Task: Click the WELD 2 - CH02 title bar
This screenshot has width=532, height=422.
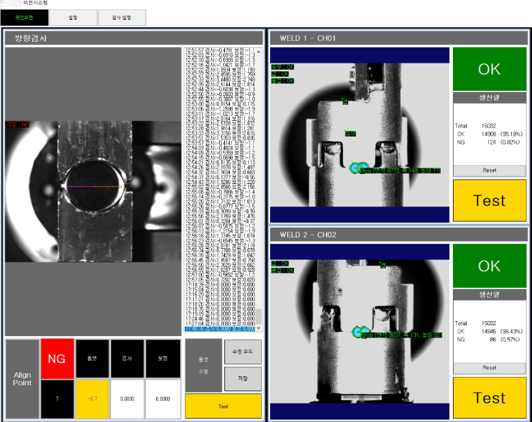Action: [x=399, y=235]
